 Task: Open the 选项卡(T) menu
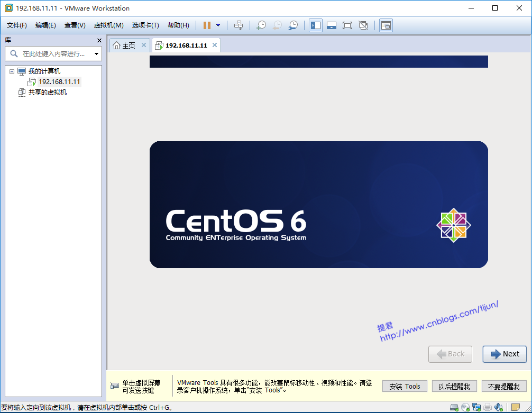(x=145, y=25)
